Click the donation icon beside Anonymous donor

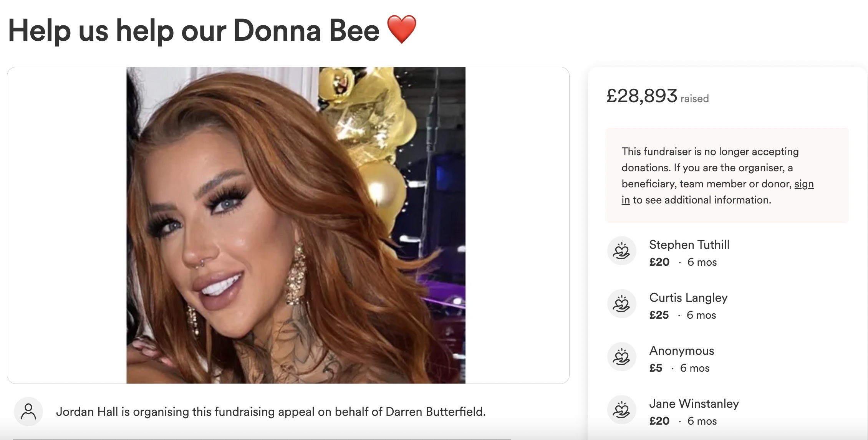tap(621, 357)
